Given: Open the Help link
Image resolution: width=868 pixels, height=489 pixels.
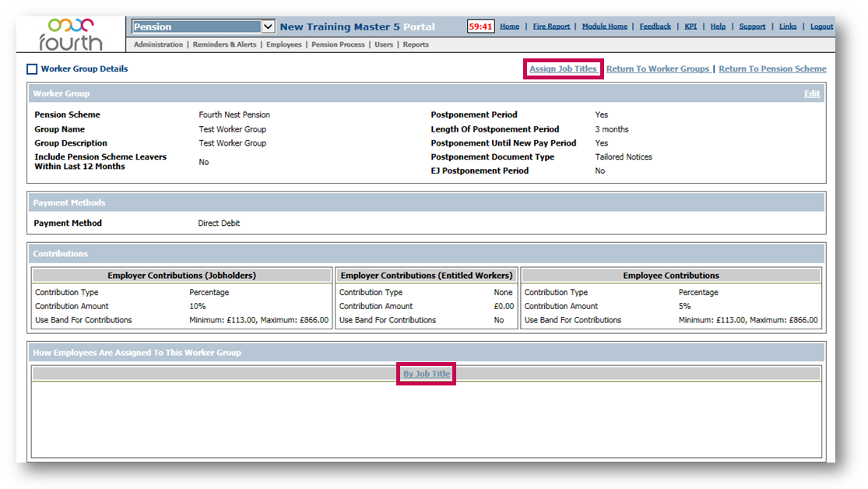Looking at the screenshot, I should pos(718,26).
